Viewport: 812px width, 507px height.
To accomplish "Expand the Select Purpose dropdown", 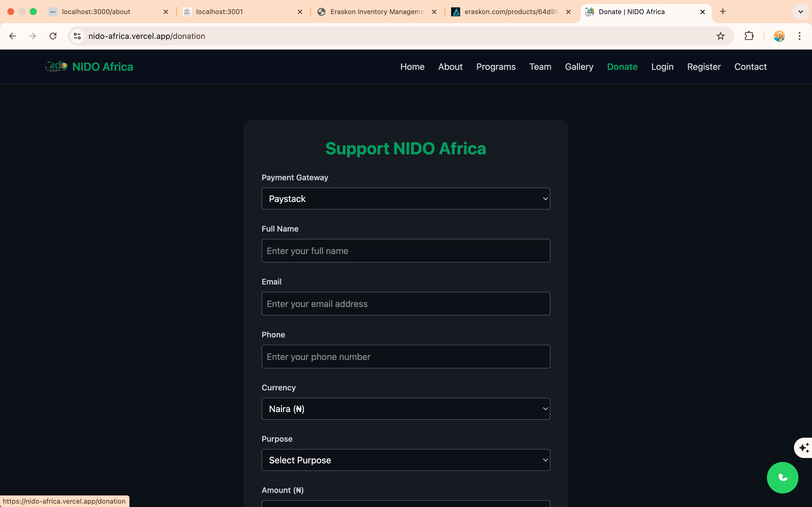I will click(x=405, y=460).
